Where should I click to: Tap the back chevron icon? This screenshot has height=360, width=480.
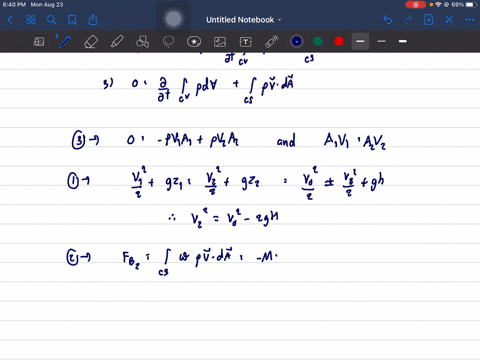click(x=10, y=20)
